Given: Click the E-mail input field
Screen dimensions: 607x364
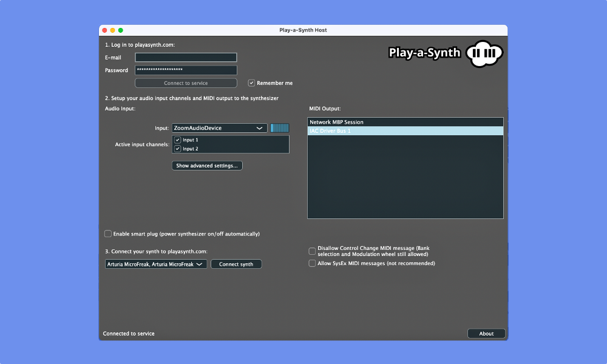Looking at the screenshot, I should click(x=186, y=57).
